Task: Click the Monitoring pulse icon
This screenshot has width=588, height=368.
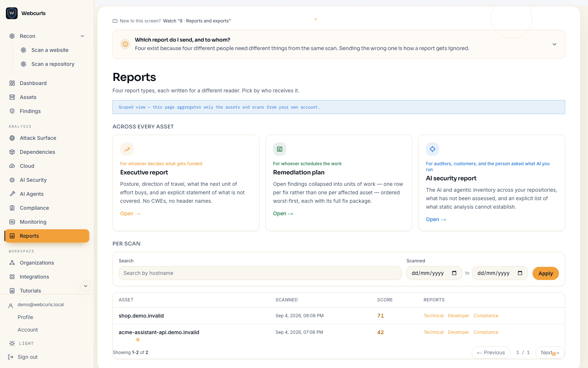Action: tap(12, 222)
